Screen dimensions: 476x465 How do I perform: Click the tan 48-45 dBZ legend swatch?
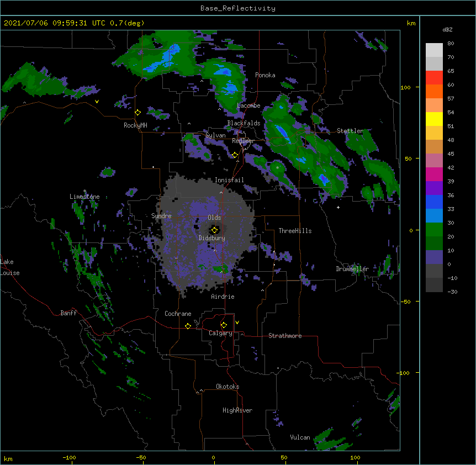[x=434, y=146]
